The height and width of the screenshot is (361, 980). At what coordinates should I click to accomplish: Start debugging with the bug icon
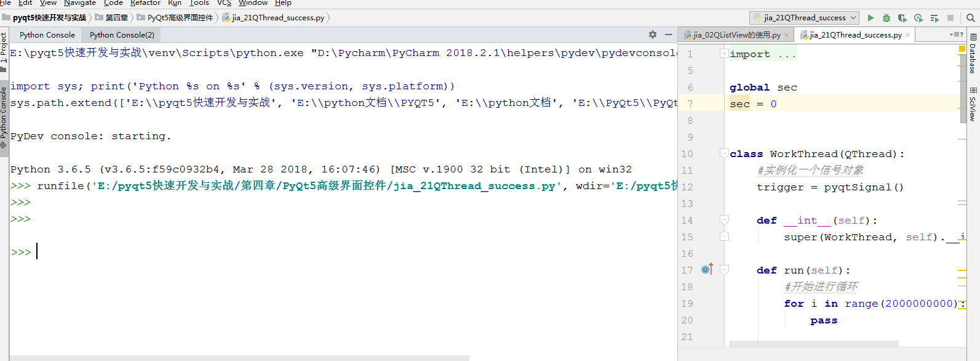point(886,18)
